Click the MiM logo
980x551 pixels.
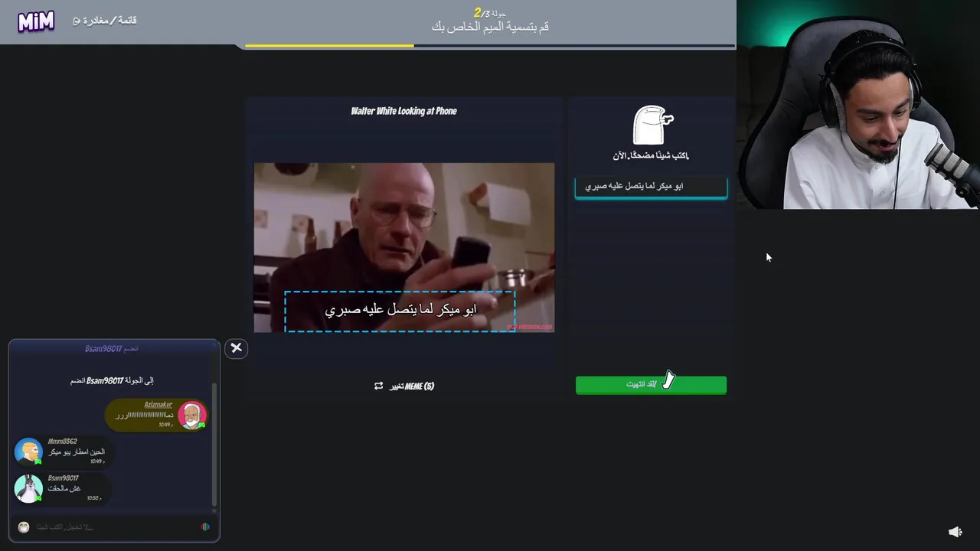[x=36, y=21]
